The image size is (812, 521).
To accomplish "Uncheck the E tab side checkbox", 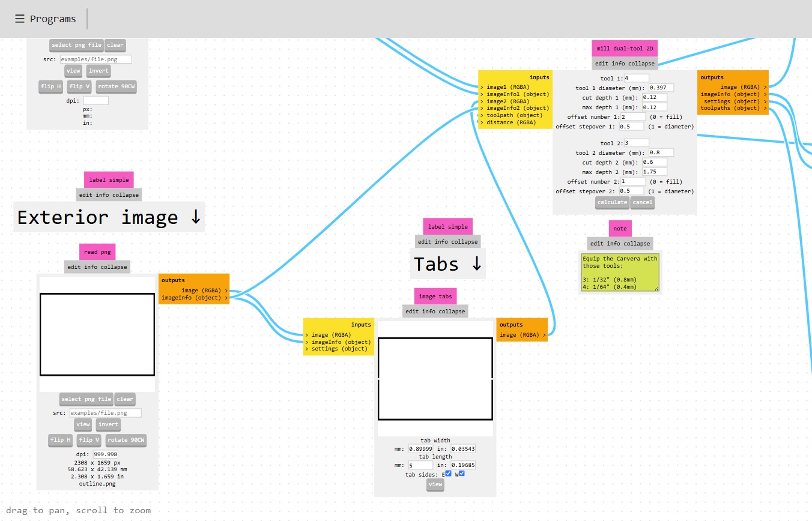I will [x=448, y=474].
